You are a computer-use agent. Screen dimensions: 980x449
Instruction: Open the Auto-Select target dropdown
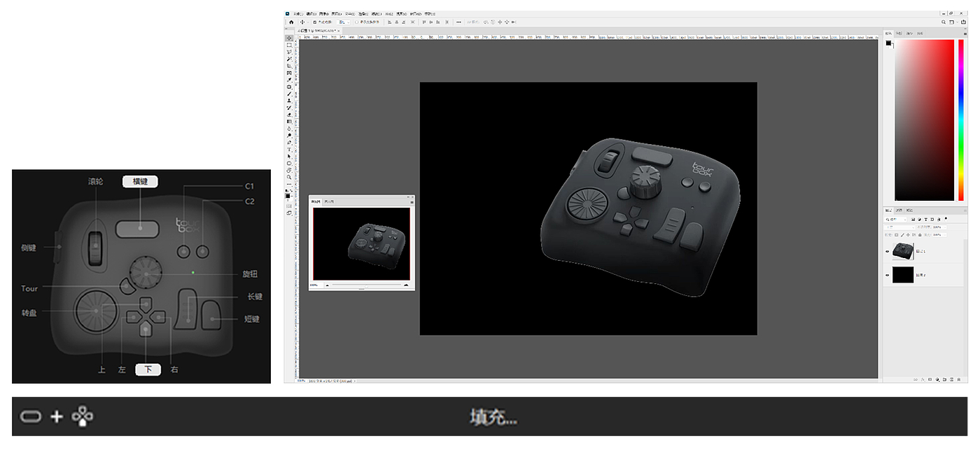pyautogui.click(x=343, y=22)
